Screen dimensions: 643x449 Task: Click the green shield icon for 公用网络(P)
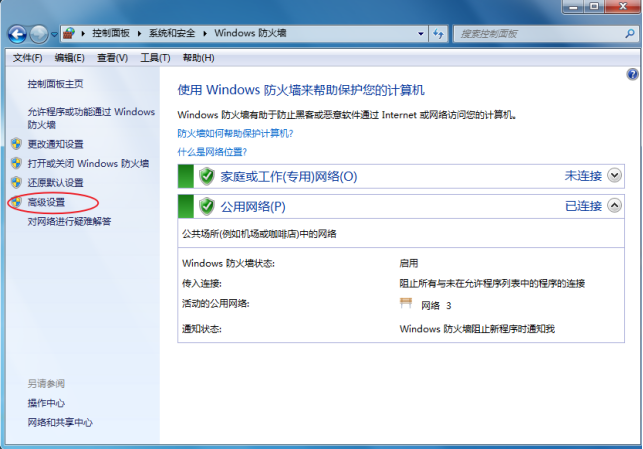pos(206,207)
